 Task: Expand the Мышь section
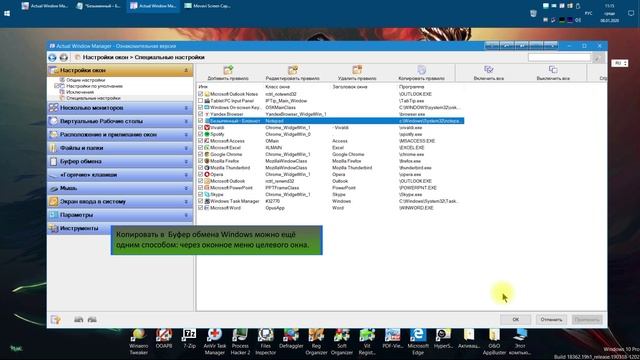[x=186, y=189]
